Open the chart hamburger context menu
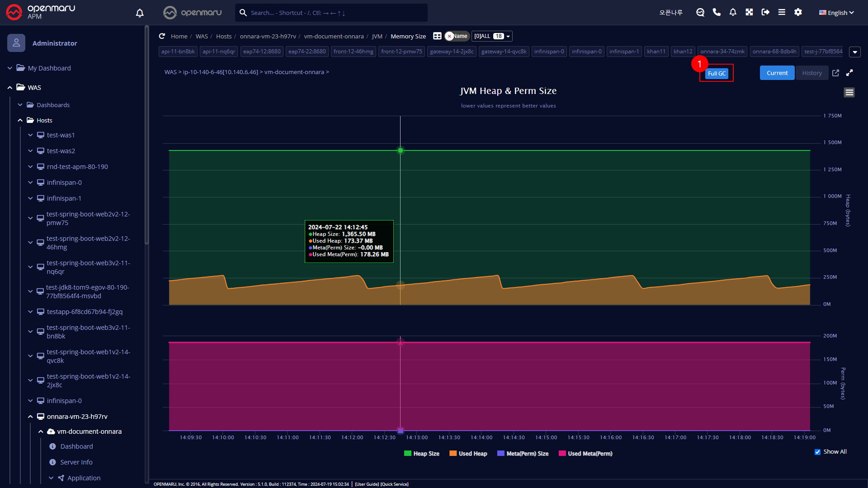Viewport: 868px width, 488px height. click(849, 93)
